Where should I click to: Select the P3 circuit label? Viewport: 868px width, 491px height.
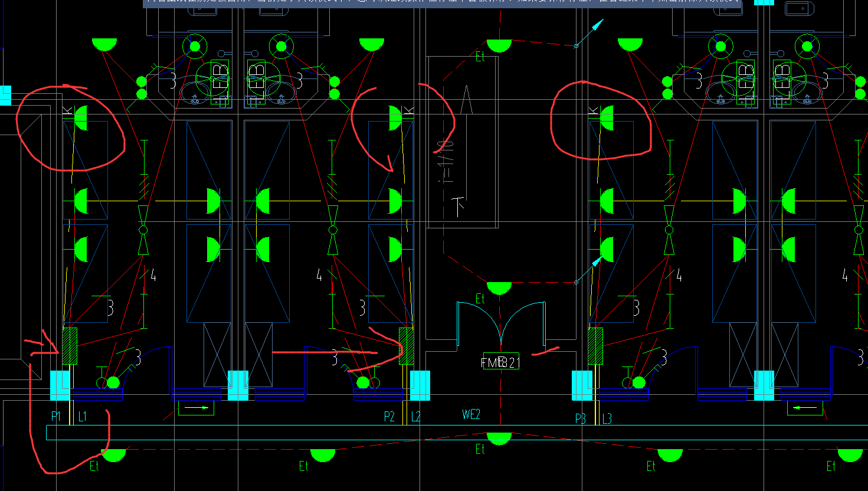tap(581, 418)
